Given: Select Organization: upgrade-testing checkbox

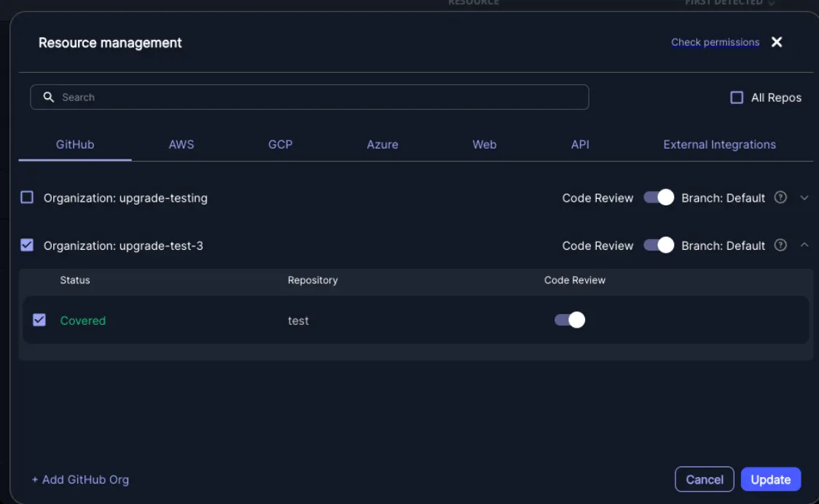Looking at the screenshot, I should tap(27, 197).
